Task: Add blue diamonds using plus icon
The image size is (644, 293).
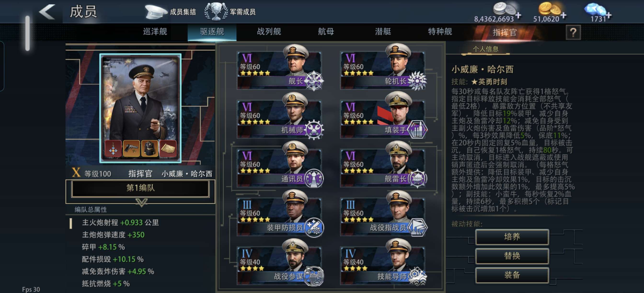Action: point(608,15)
